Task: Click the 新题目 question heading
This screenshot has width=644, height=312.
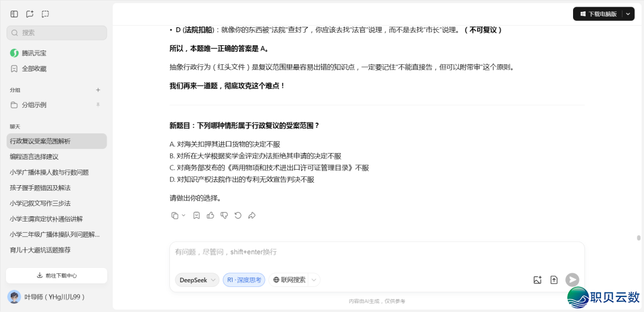Action: click(244, 126)
